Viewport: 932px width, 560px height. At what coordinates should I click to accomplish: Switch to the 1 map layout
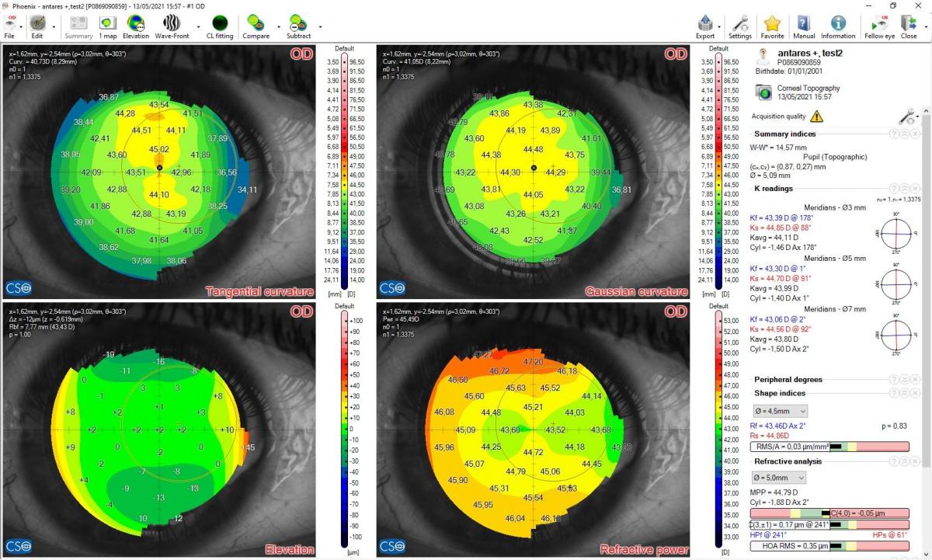107,26
